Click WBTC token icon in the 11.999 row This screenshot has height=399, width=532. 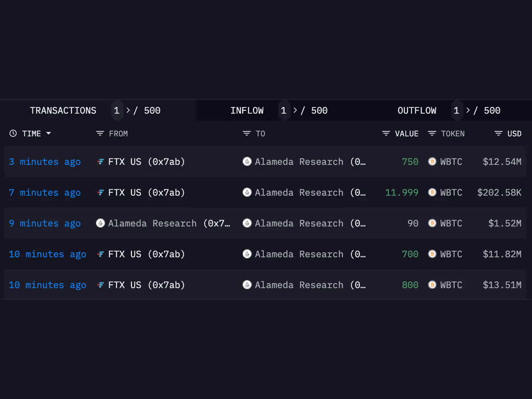click(x=432, y=192)
